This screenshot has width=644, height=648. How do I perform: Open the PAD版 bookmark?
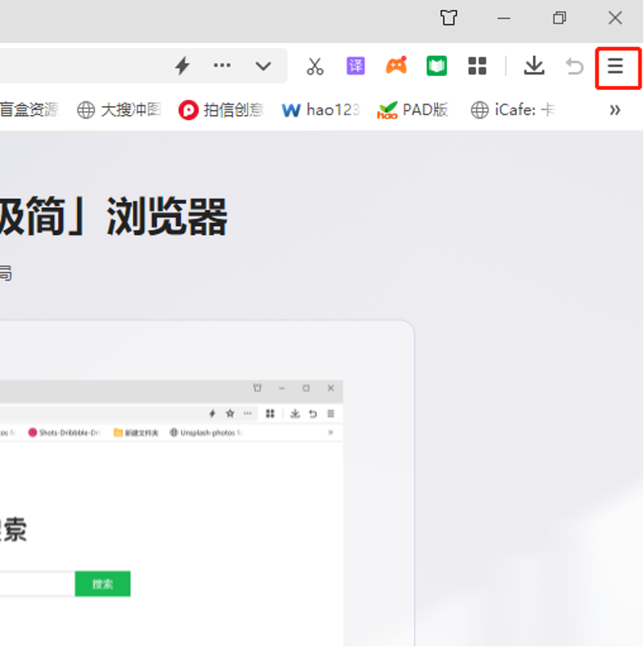coord(413,110)
